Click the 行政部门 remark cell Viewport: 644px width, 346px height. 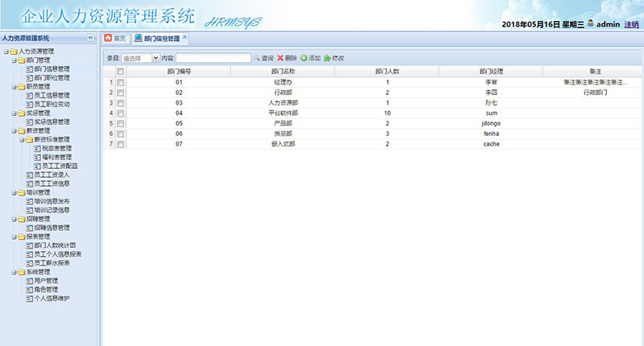click(x=595, y=93)
